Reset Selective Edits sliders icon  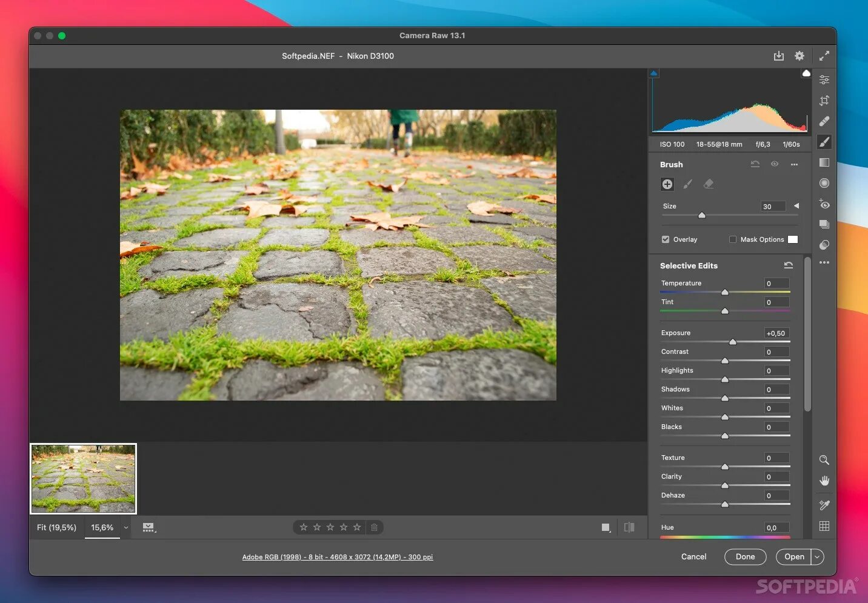point(789,265)
